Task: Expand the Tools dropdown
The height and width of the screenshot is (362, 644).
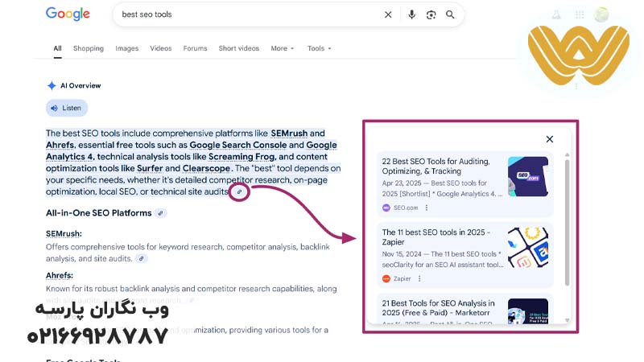Action: [319, 48]
